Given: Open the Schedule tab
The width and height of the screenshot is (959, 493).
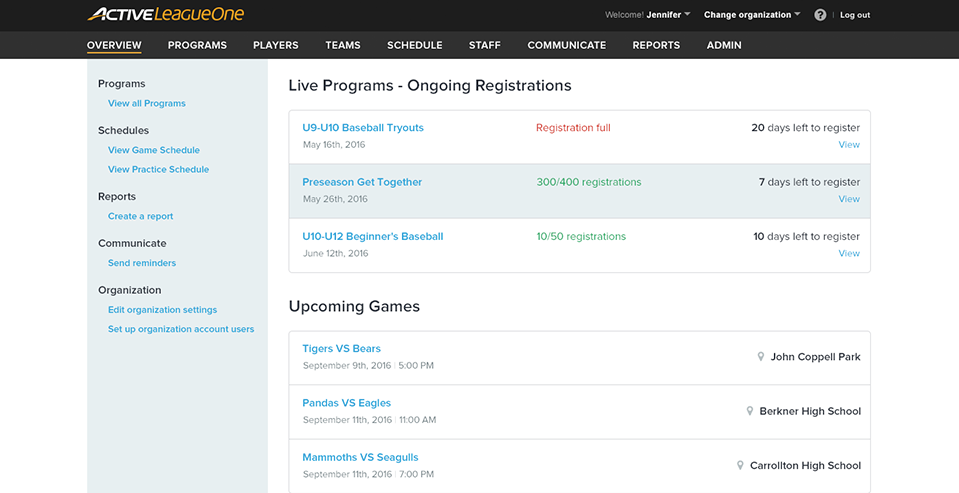Looking at the screenshot, I should coord(414,45).
